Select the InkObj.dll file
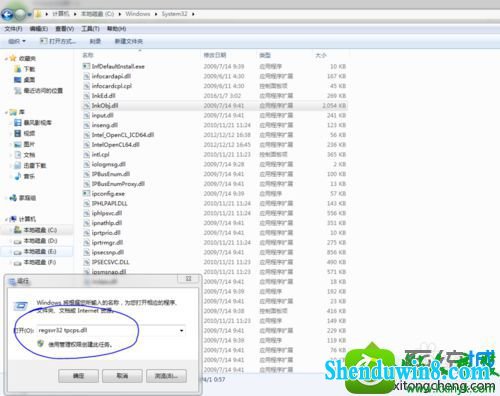Screen dimensions: 500x396 point(215,106)
